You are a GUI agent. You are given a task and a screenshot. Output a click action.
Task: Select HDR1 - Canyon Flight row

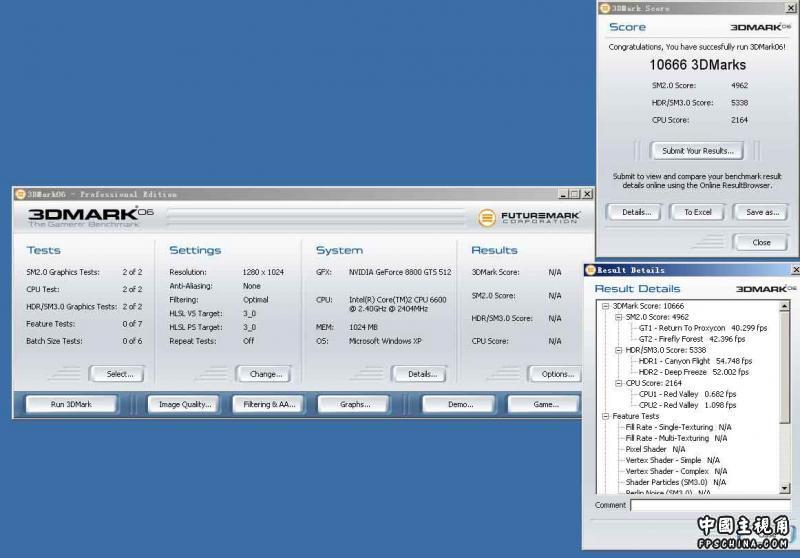pos(695,361)
